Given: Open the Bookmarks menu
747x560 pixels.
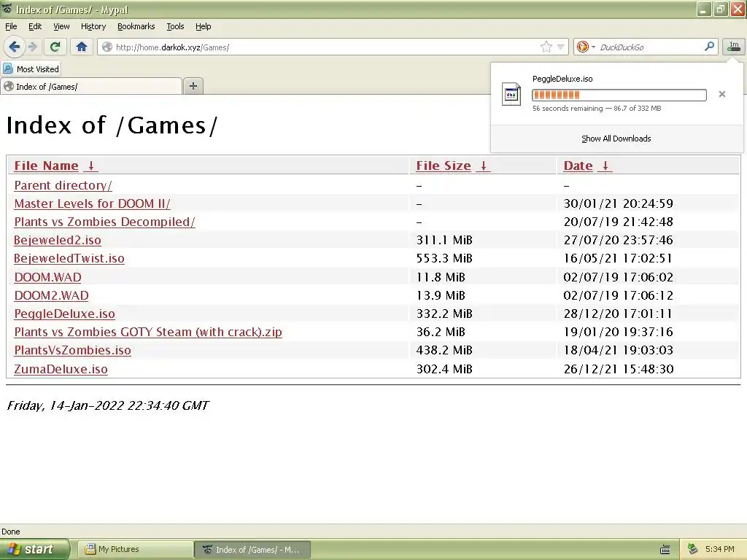Looking at the screenshot, I should [x=136, y=26].
